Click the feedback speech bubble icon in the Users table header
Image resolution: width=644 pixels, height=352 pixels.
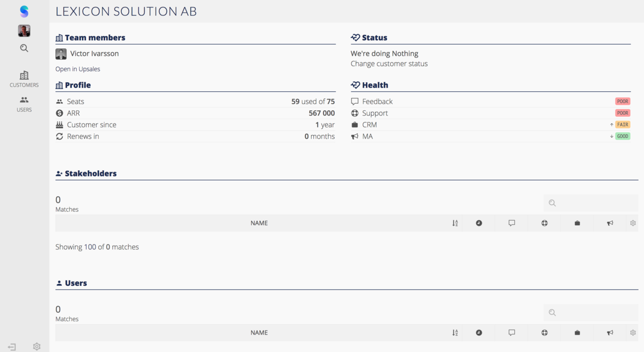click(511, 332)
